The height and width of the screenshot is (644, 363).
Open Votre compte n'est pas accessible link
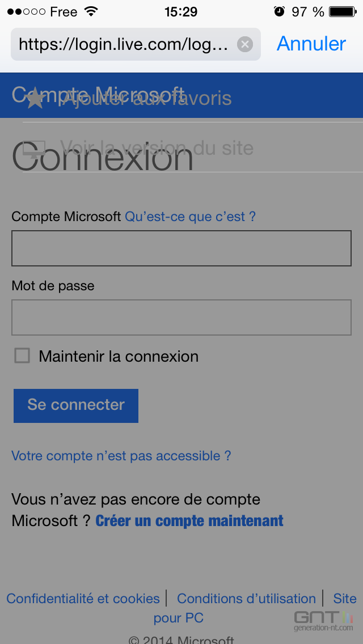click(x=121, y=455)
